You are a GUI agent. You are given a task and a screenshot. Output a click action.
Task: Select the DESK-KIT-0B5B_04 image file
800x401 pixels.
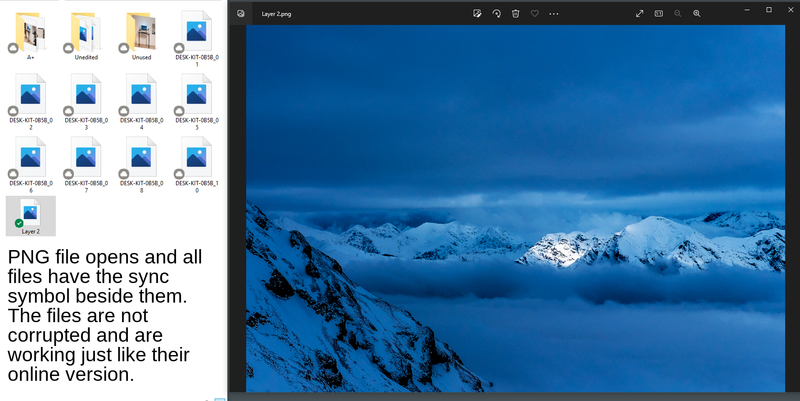pyautogui.click(x=141, y=97)
